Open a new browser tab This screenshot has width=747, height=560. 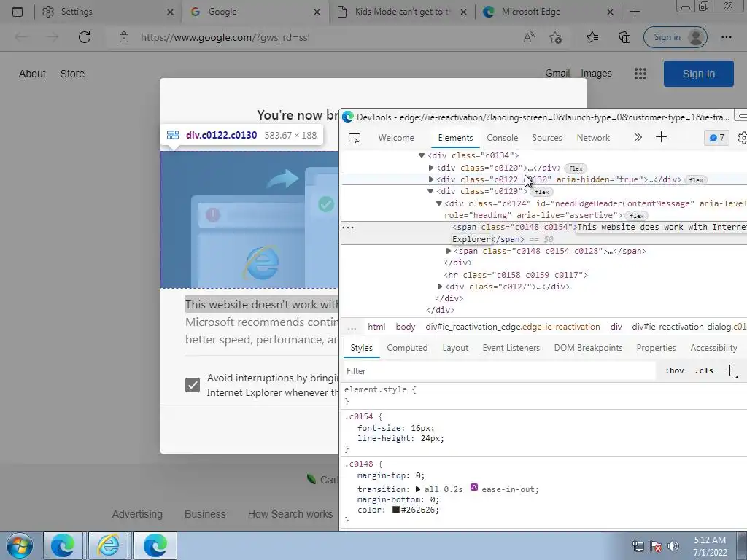click(635, 12)
